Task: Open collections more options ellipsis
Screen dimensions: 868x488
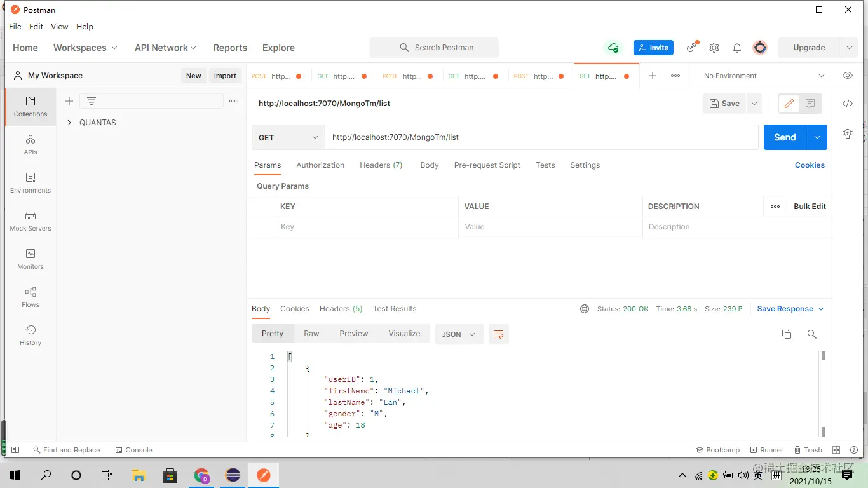Action: coord(234,101)
